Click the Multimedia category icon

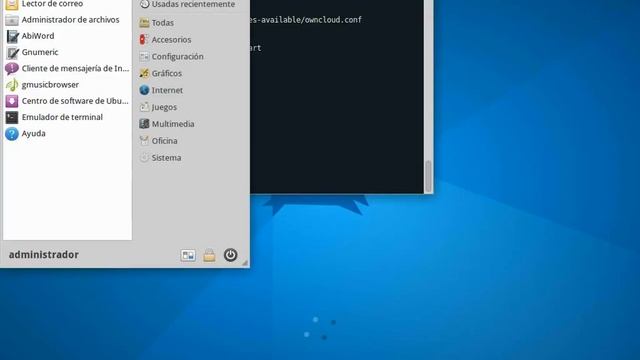coord(144,124)
